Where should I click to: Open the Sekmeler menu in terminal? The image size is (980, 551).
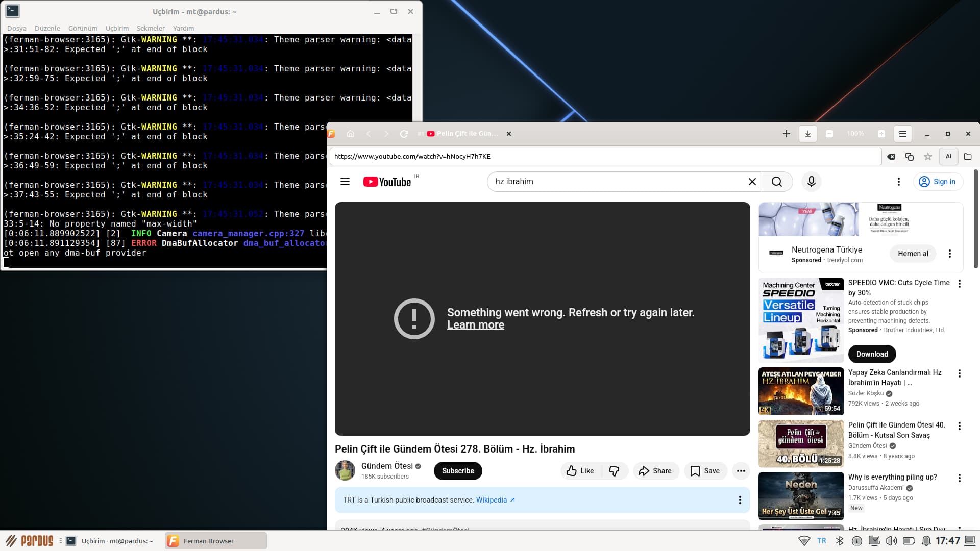point(151,28)
